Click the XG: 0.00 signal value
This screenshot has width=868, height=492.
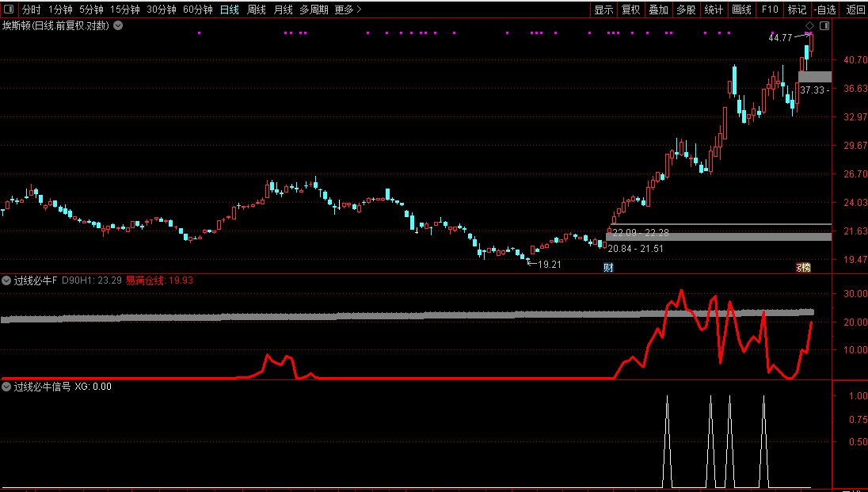click(x=93, y=387)
